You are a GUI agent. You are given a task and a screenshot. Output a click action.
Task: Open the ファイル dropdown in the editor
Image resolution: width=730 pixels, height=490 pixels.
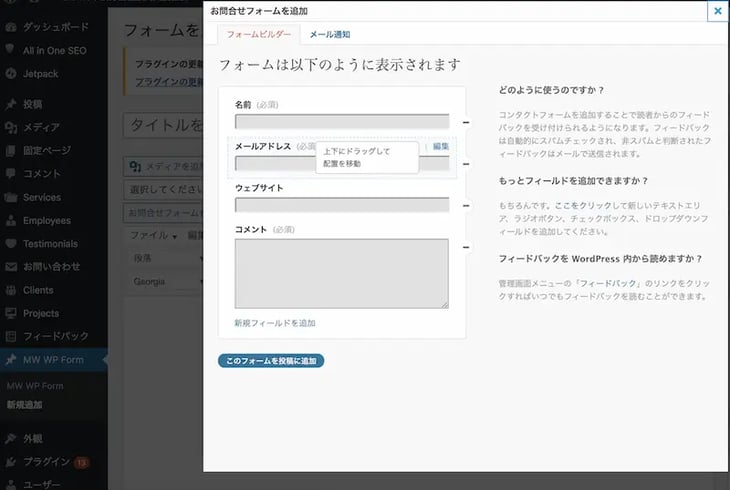(153, 235)
